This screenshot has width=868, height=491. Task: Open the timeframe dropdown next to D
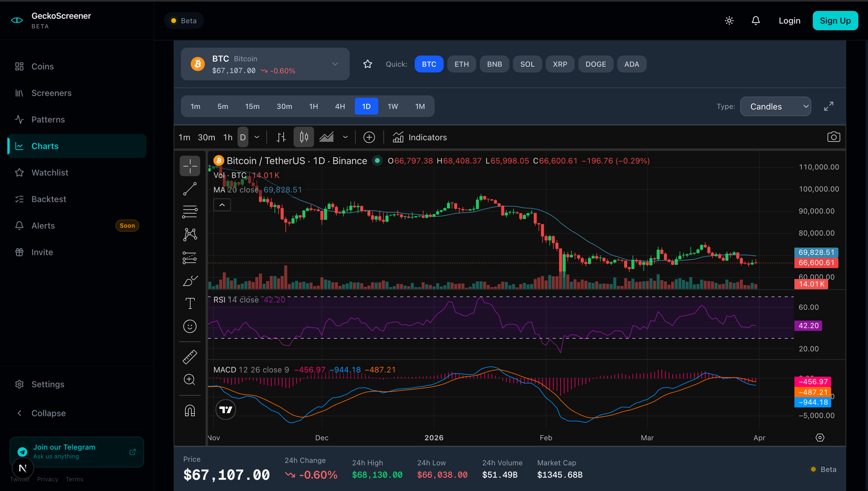tap(257, 137)
